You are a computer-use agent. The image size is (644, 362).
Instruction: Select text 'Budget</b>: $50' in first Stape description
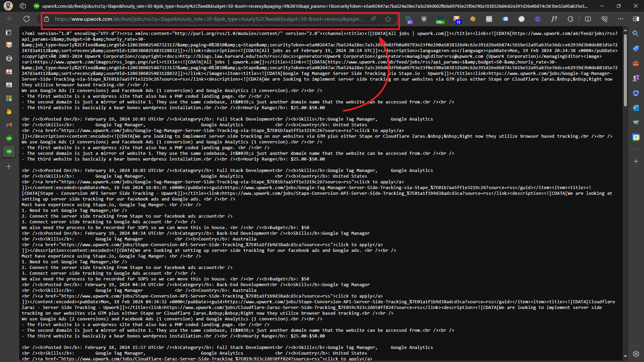(289, 228)
